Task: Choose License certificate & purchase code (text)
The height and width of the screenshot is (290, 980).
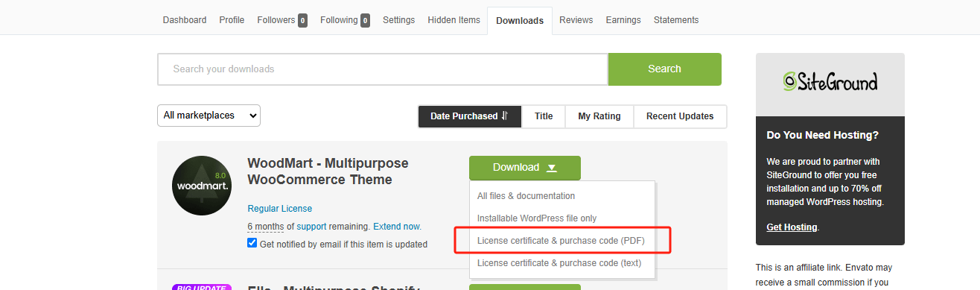Action: click(x=559, y=263)
